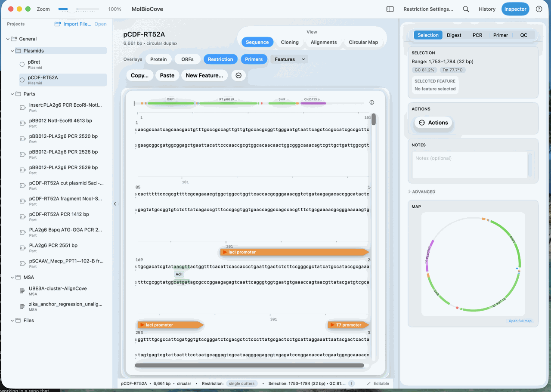Disable the Primers overlay
Screen dimensions: 551x392
click(x=254, y=59)
